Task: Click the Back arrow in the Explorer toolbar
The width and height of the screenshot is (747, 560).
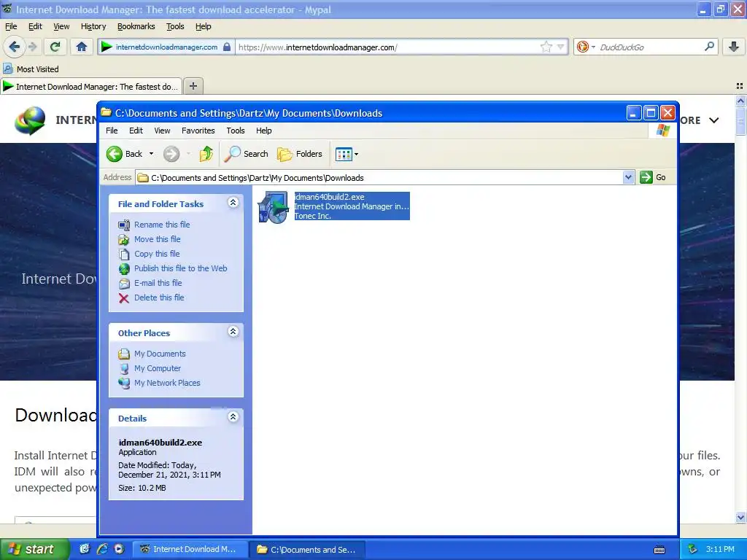Action: [x=115, y=154]
